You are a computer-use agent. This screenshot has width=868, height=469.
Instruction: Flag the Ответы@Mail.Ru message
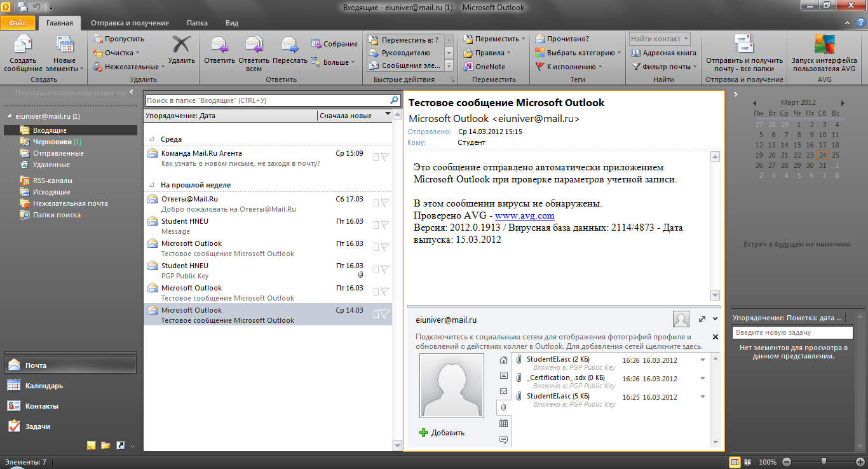point(385,203)
